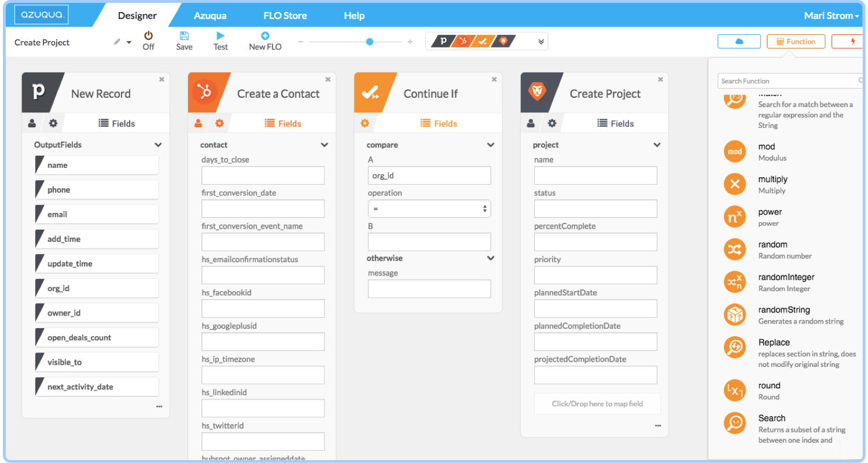Screen dimensions: 868x463
Task: Select the random function icon
Action: pos(735,249)
